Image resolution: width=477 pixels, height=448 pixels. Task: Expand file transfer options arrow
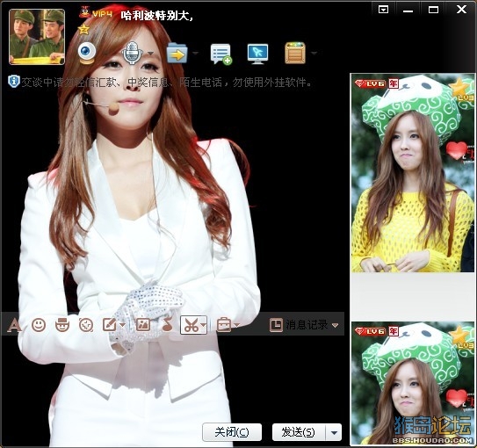[x=195, y=54]
